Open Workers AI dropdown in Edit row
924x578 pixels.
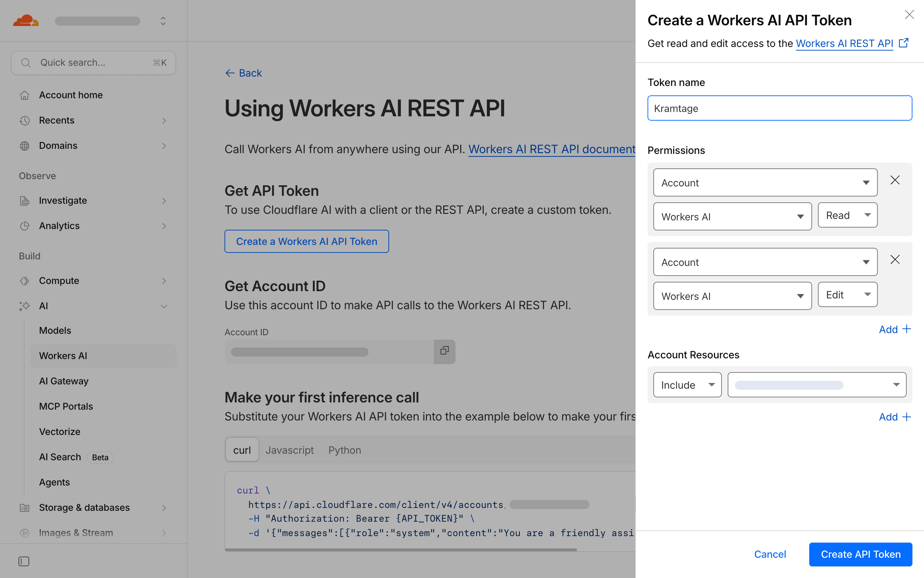click(732, 296)
